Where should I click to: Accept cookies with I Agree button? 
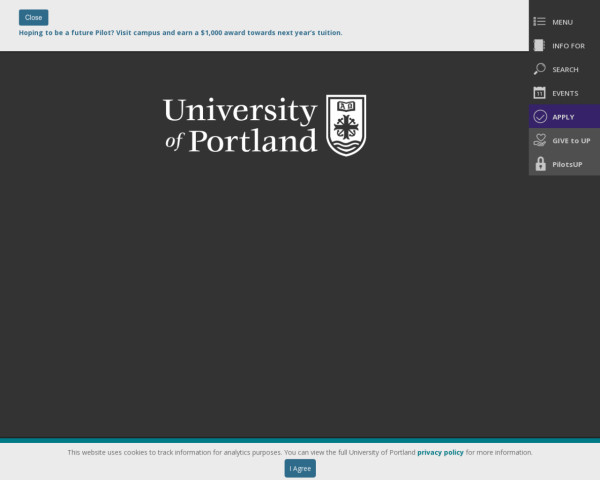tap(300, 469)
